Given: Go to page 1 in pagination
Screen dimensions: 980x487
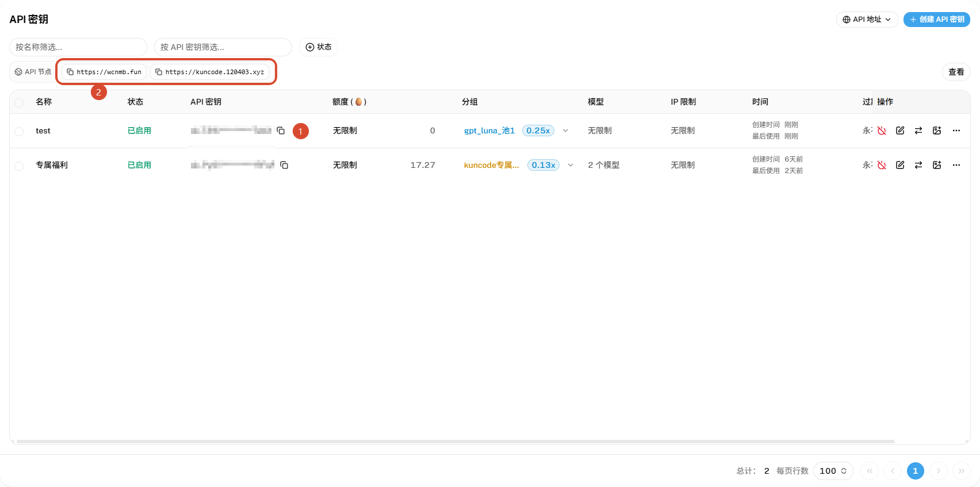Looking at the screenshot, I should (x=916, y=471).
